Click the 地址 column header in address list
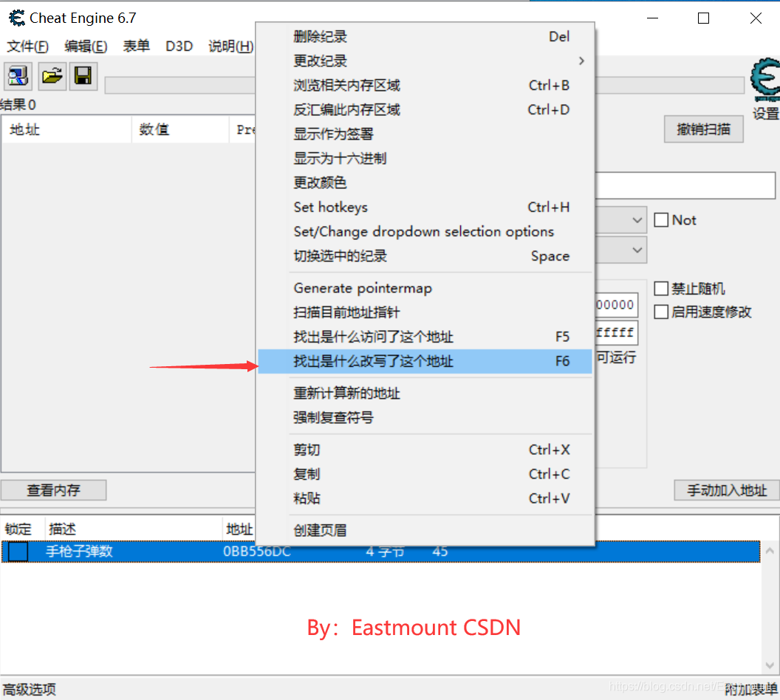The width and height of the screenshot is (780, 700). 239,529
